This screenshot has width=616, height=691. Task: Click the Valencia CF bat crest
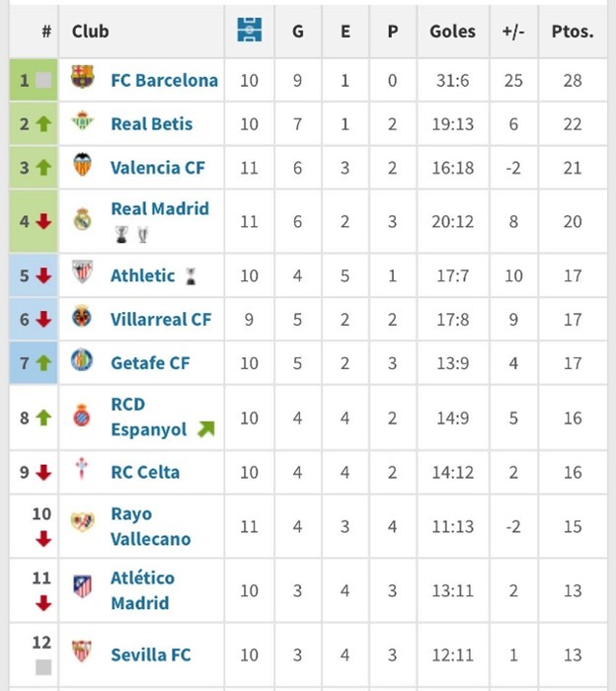click(82, 165)
